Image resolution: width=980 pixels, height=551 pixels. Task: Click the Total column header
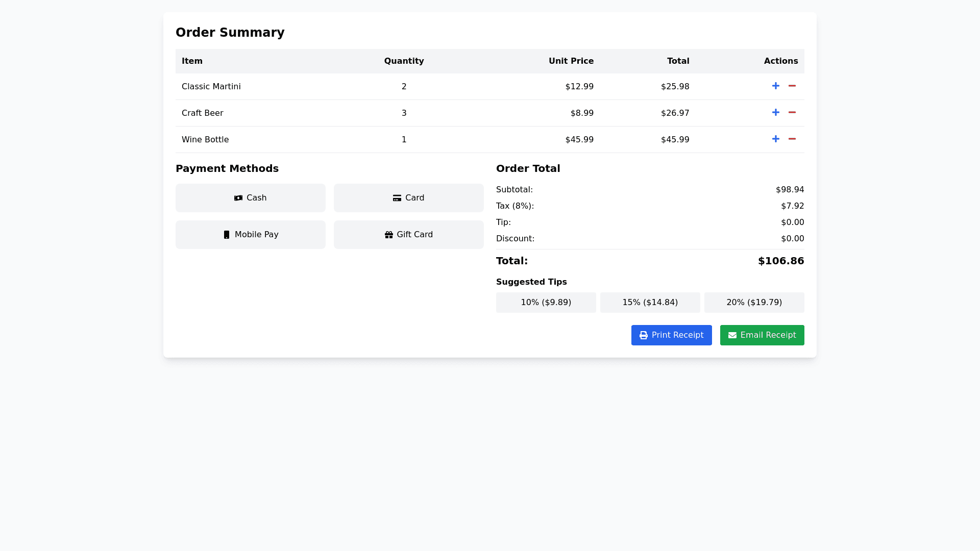(x=678, y=61)
